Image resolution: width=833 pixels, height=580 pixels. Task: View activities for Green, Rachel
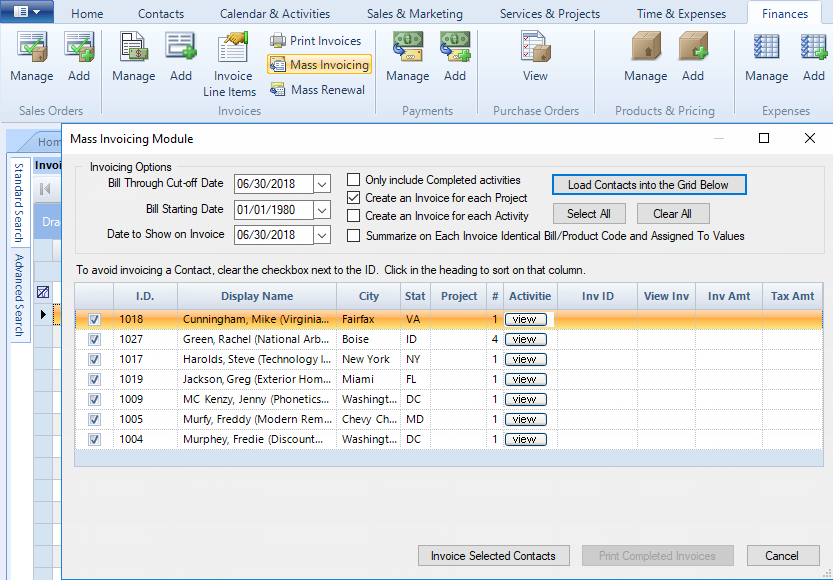(525, 339)
